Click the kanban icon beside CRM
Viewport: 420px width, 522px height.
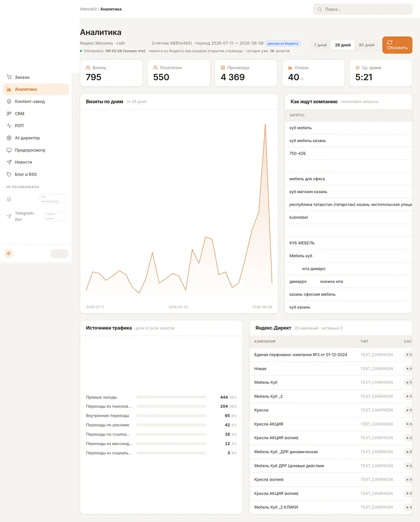pos(9,114)
